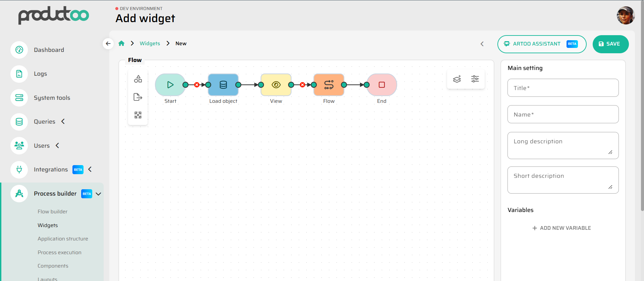The height and width of the screenshot is (281, 644).
Task: Click the home breadcrumb icon
Action: [x=121, y=44]
